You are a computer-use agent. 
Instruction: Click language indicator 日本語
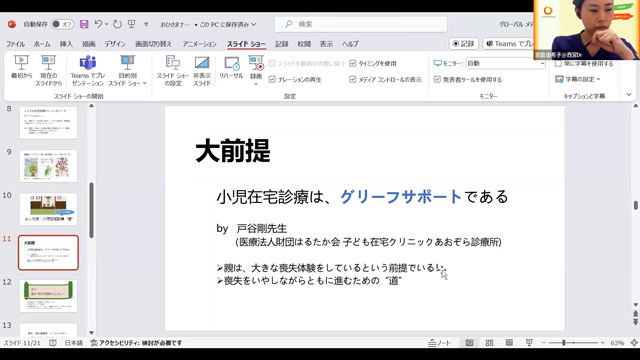[73, 343]
